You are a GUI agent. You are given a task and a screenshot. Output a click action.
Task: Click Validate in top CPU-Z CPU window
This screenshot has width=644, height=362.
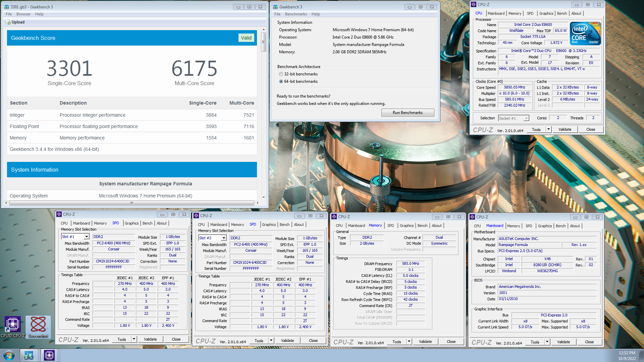pyautogui.click(x=565, y=129)
